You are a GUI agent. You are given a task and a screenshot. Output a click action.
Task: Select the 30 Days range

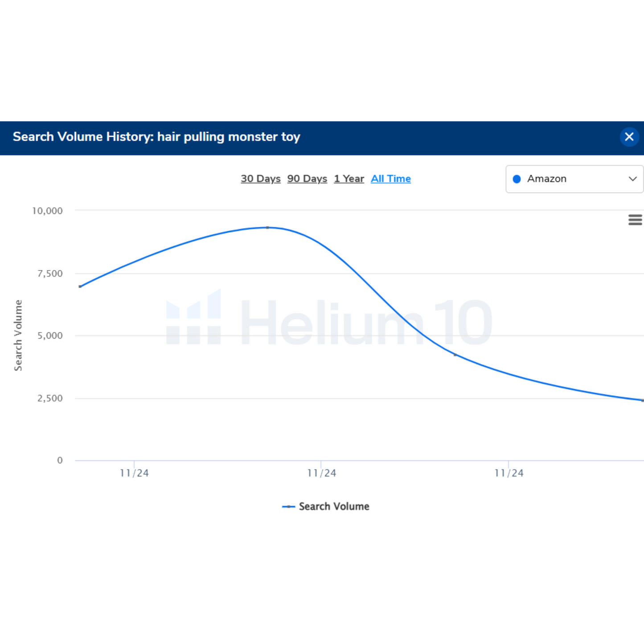coord(261,179)
